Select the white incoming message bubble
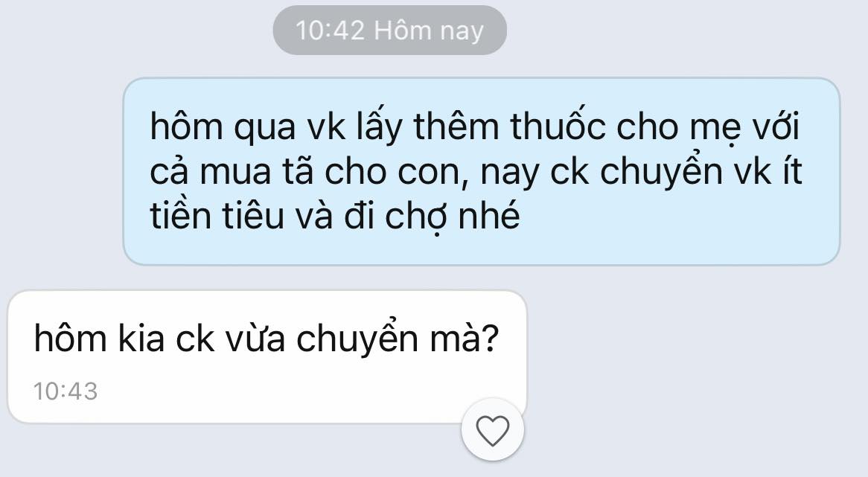Viewport: 868px width, 477px height. (267, 357)
